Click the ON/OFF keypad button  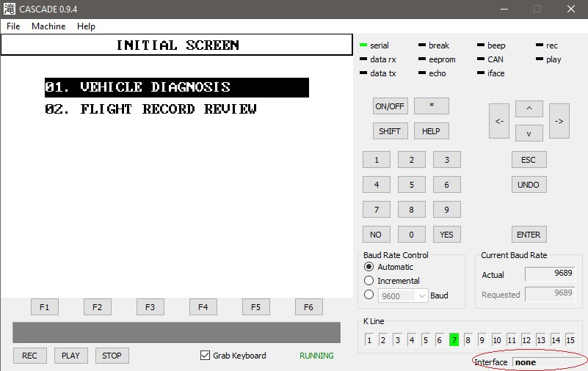[390, 106]
